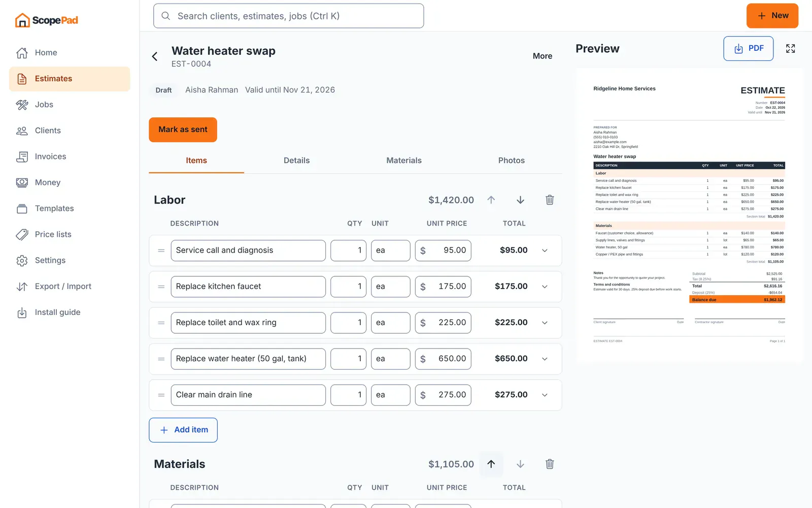
Task: Switch to the Photos tab
Action: (511, 161)
